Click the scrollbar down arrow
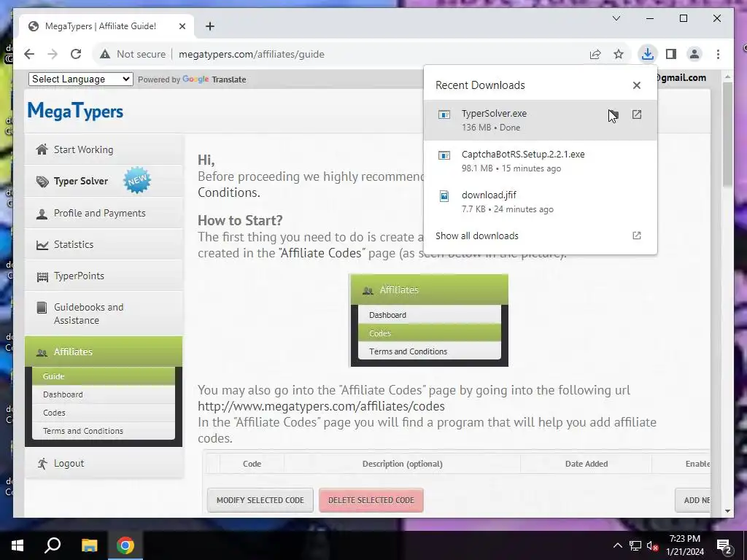 point(727,511)
